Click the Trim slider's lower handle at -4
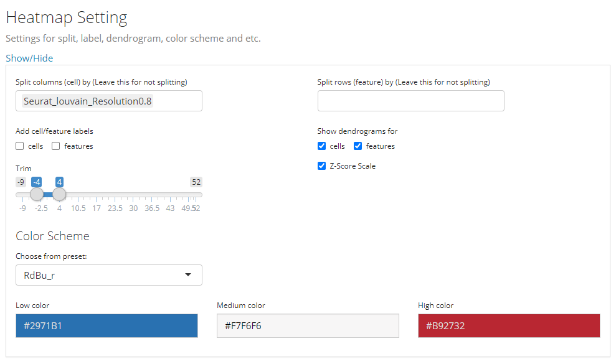Image resolution: width=616 pixels, height=364 pixels. click(x=37, y=194)
